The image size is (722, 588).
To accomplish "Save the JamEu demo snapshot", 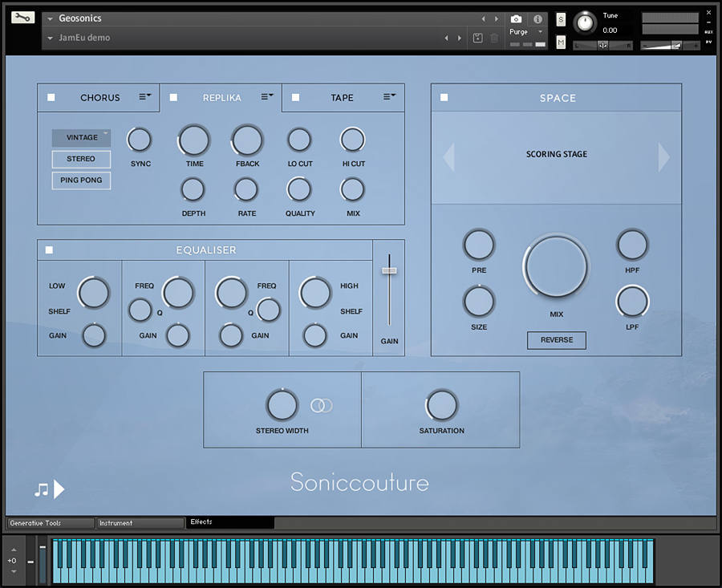I will tap(477, 38).
